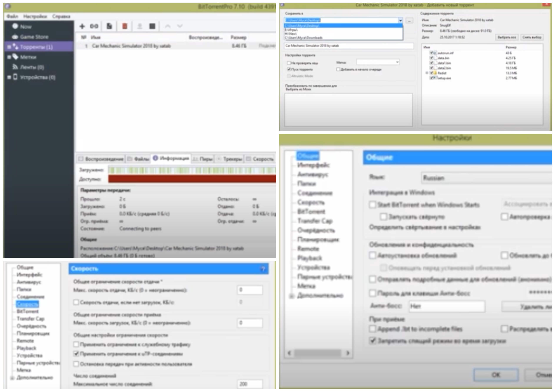Enable the Не проверять хеш checkbox
The height and width of the screenshot is (392, 555).
289,63
